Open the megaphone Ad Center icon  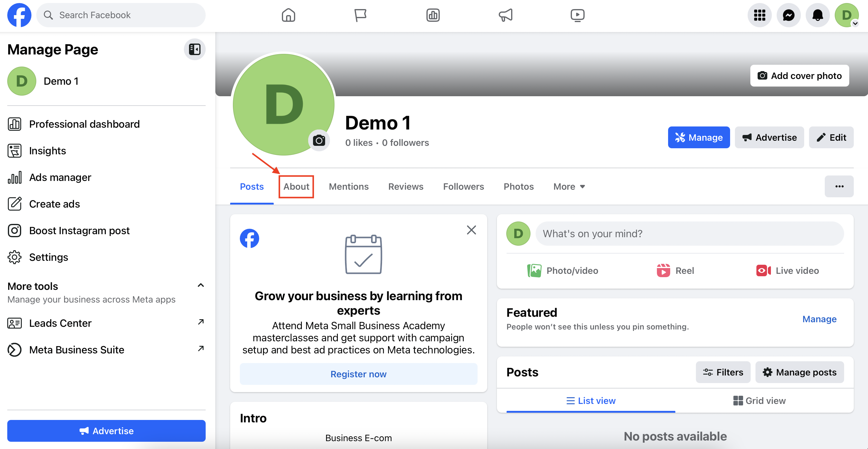505,15
